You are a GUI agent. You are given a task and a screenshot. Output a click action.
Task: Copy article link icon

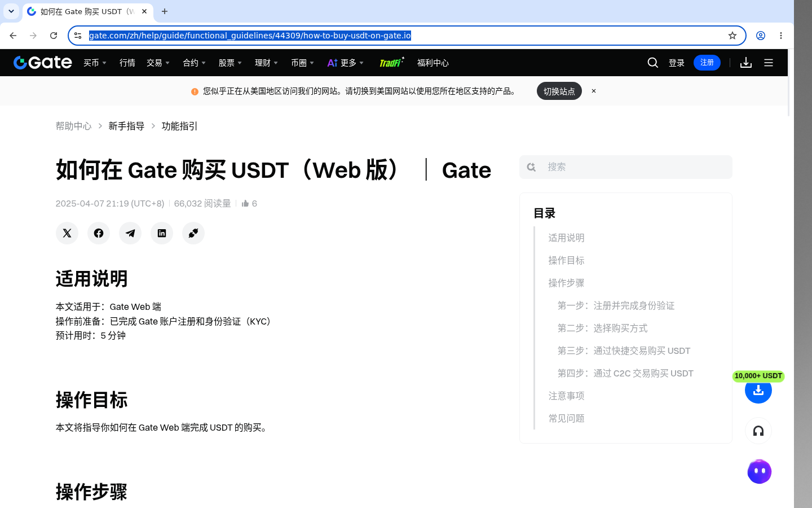[193, 233]
